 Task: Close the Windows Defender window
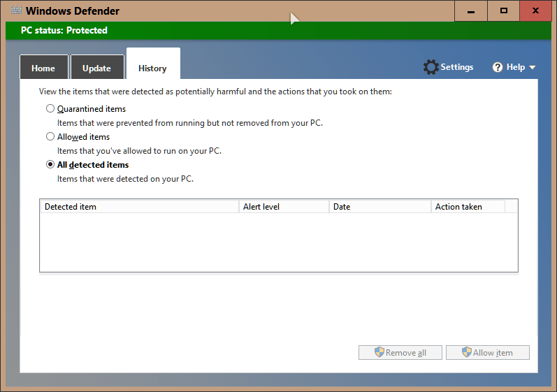(536, 11)
